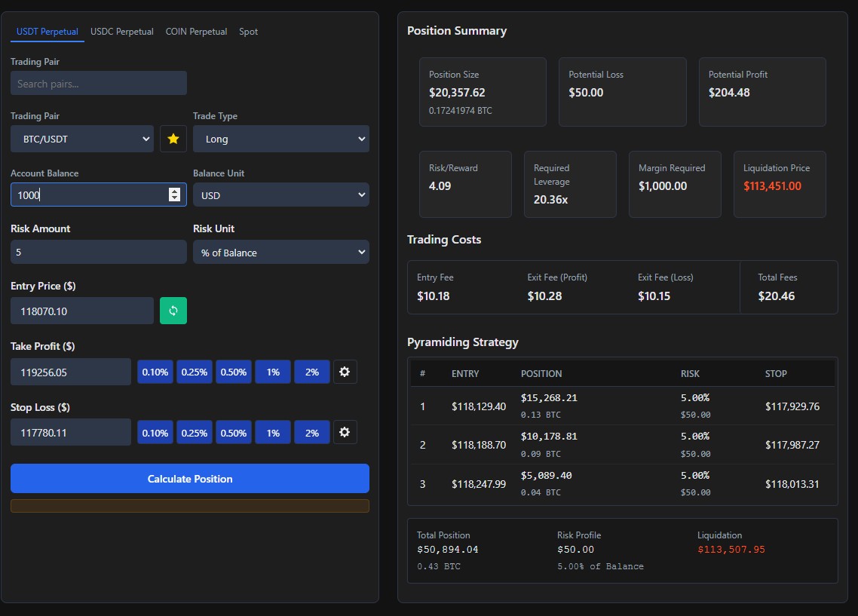Expand the Risk Unit % of Balance dropdown
This screenshot has width=858, height=616.
pos(280,252)
